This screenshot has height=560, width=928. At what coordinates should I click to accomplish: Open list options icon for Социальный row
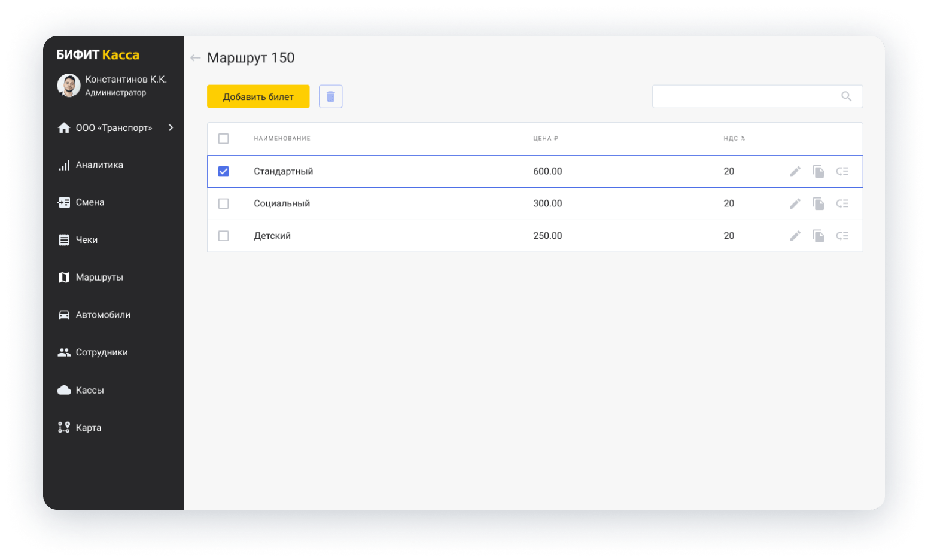click(x=842, y=204)
